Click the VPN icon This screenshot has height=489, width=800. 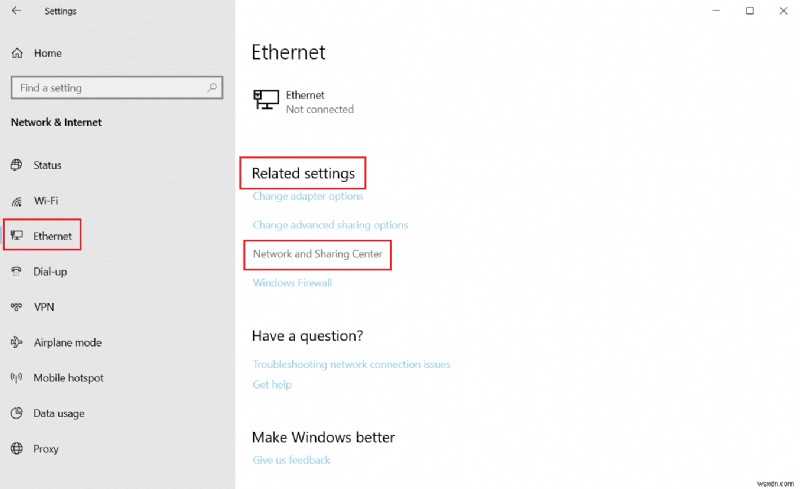click(17, 307)
